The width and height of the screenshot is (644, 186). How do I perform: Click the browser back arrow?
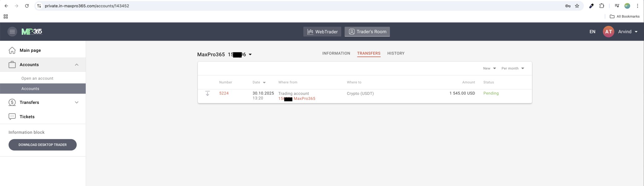tap(6, 6)
